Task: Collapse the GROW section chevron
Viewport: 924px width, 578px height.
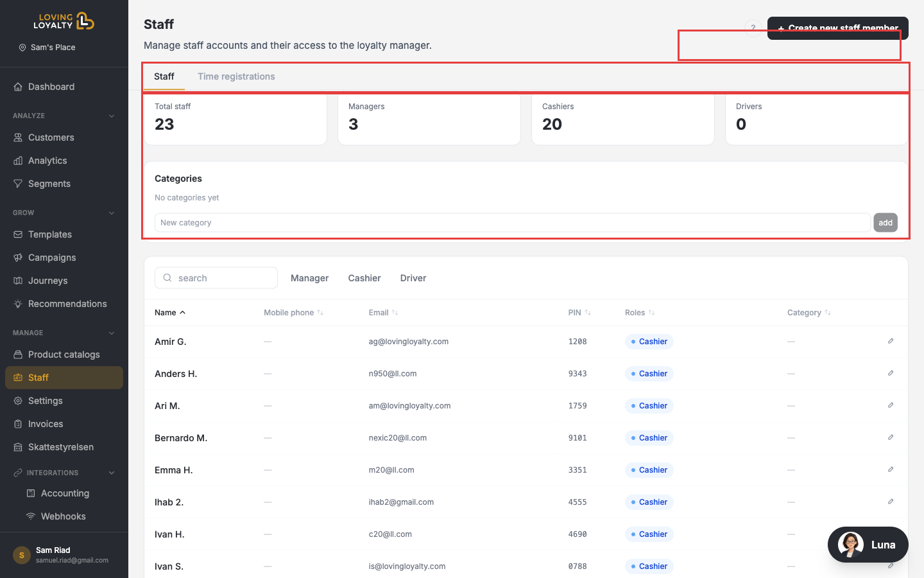Action: [112, 213]
